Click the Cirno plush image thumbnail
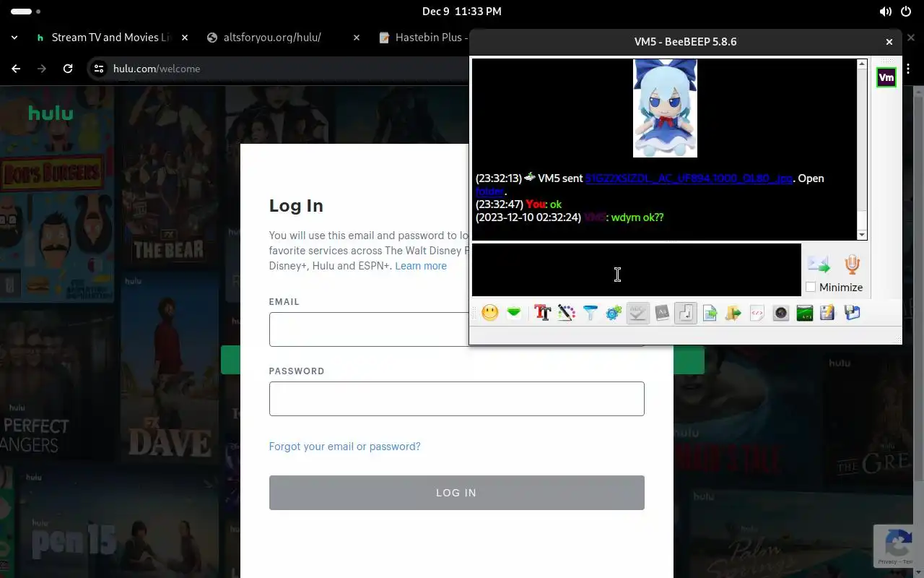924x578 pixels. coord(665,108)
